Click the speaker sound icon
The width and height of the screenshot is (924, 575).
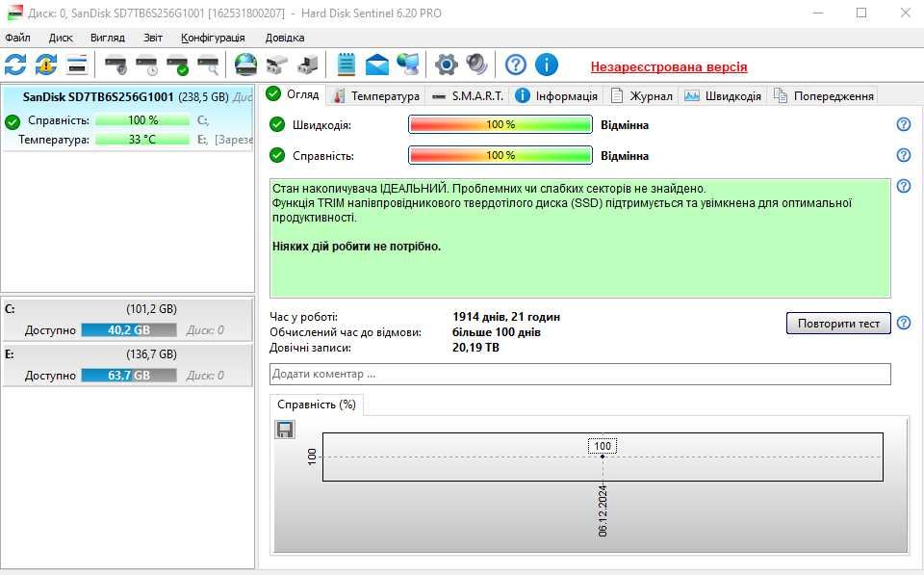pos(476,65)
